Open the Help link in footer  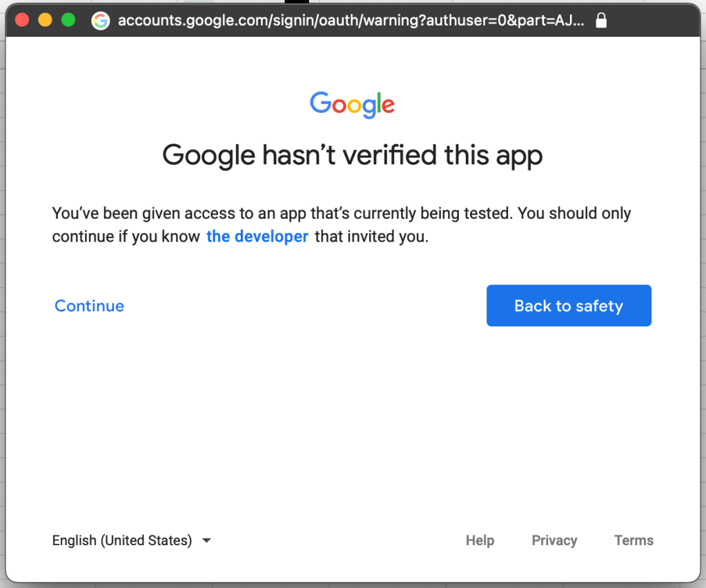pyautogui.click(x=480, y=540)
